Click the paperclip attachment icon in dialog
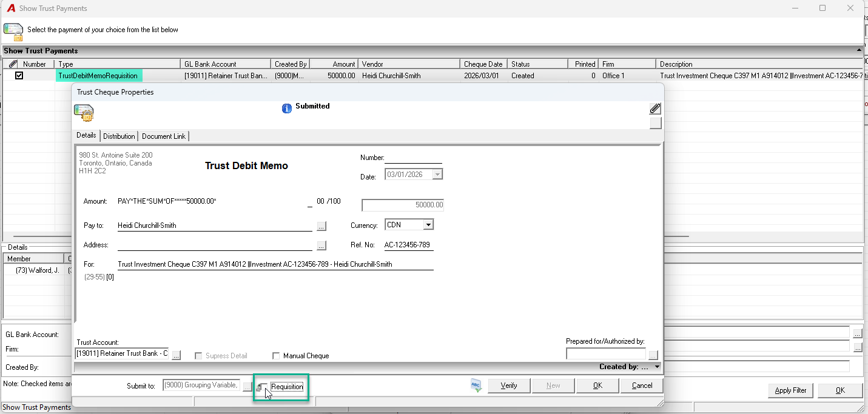 pos(655,109)
